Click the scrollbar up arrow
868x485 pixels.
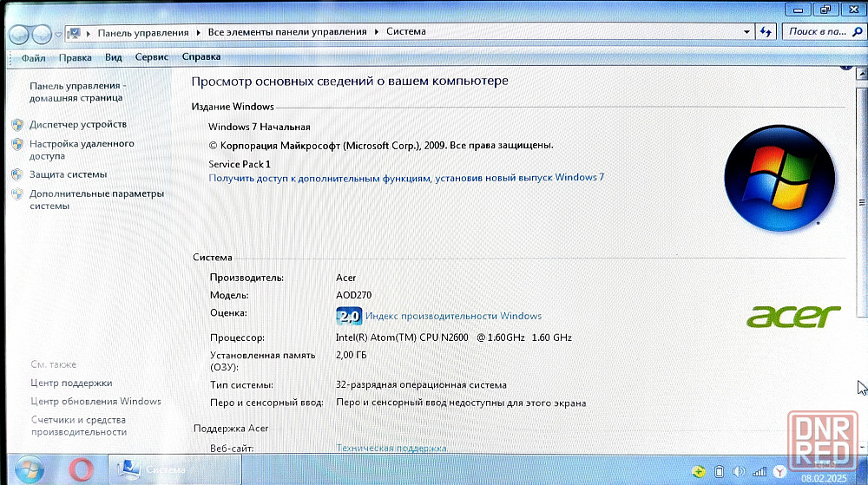(x=861, y=74)
